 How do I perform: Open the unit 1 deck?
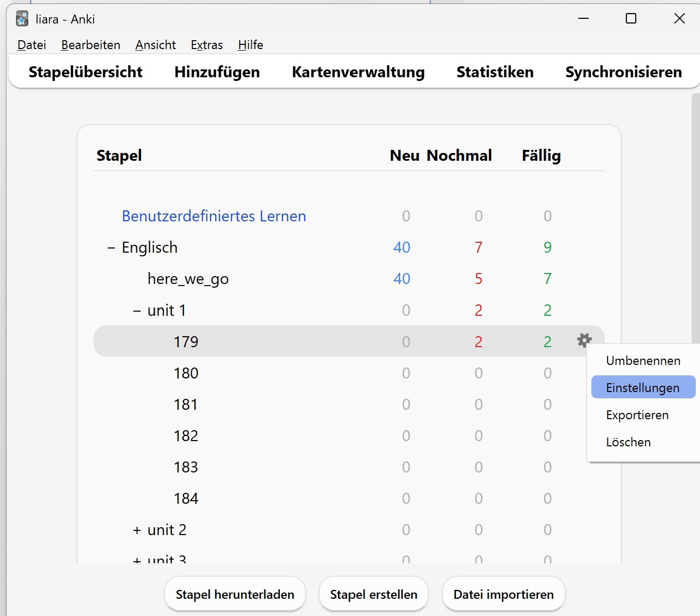click(167, 311)
